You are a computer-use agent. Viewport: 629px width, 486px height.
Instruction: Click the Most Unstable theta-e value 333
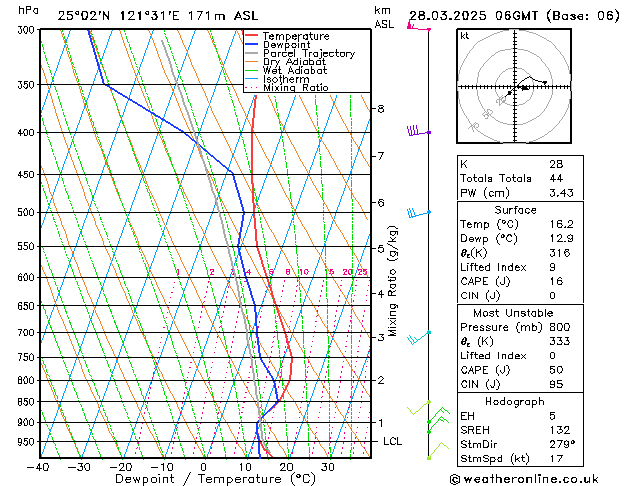point(560,341)
